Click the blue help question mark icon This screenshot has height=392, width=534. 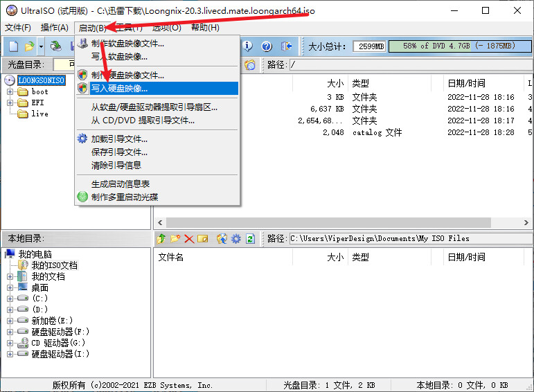(267, 46)
